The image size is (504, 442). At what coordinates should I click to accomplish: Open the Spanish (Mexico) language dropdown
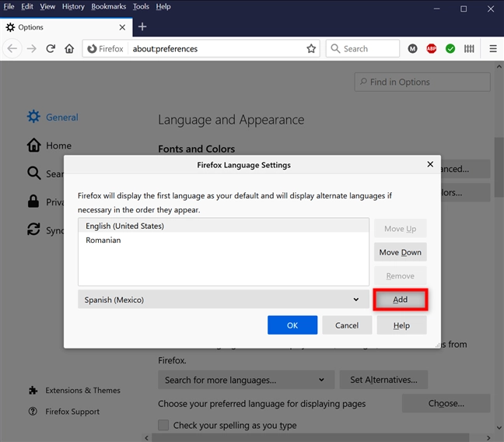223,300
